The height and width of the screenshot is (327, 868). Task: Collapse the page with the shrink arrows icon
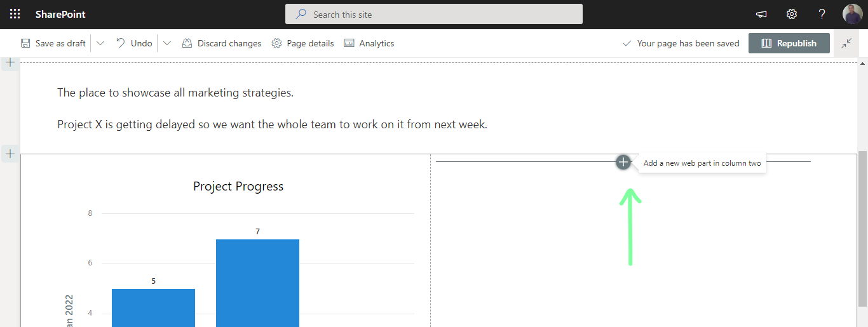[x=846, y=43]
